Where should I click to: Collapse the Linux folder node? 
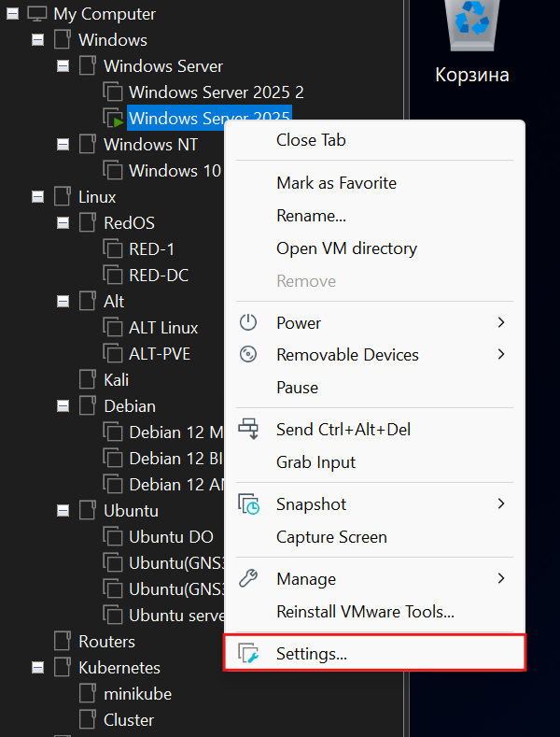click(x=37, y=197)
